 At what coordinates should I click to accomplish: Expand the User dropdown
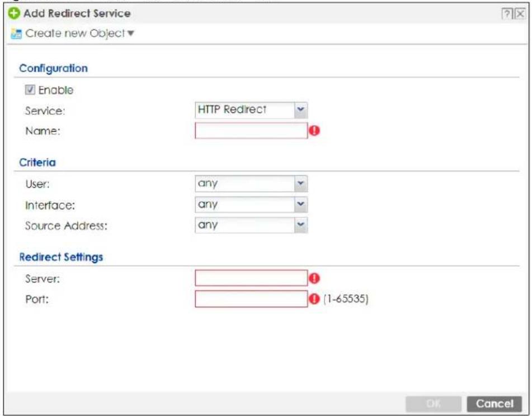tap(300, 184)
